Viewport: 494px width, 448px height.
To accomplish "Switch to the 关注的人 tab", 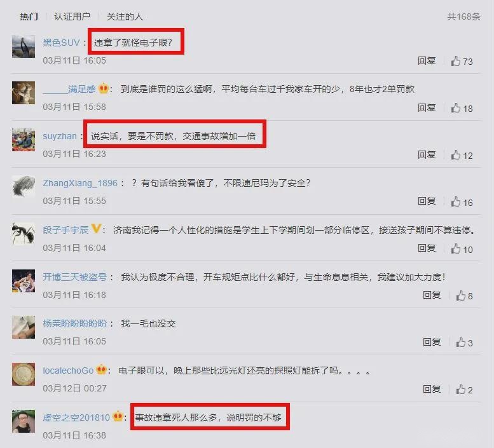I will [125, 17].
